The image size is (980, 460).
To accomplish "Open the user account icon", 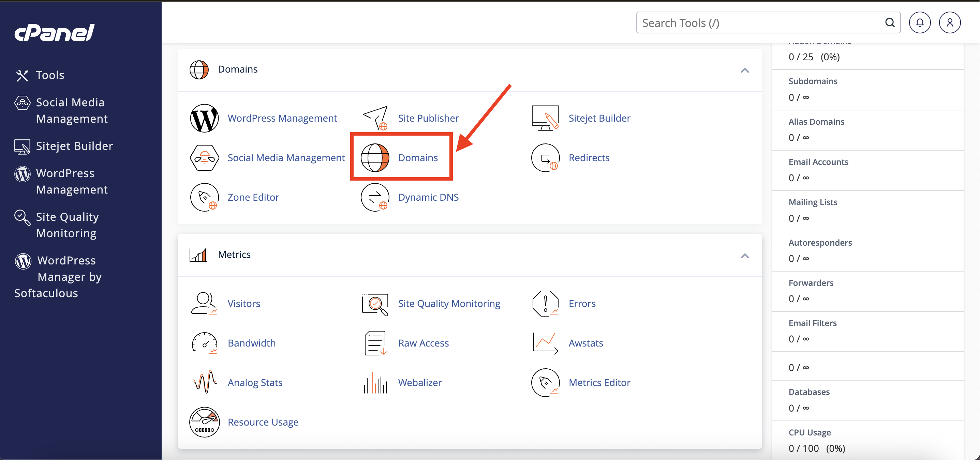I will [x=950, y=23].
